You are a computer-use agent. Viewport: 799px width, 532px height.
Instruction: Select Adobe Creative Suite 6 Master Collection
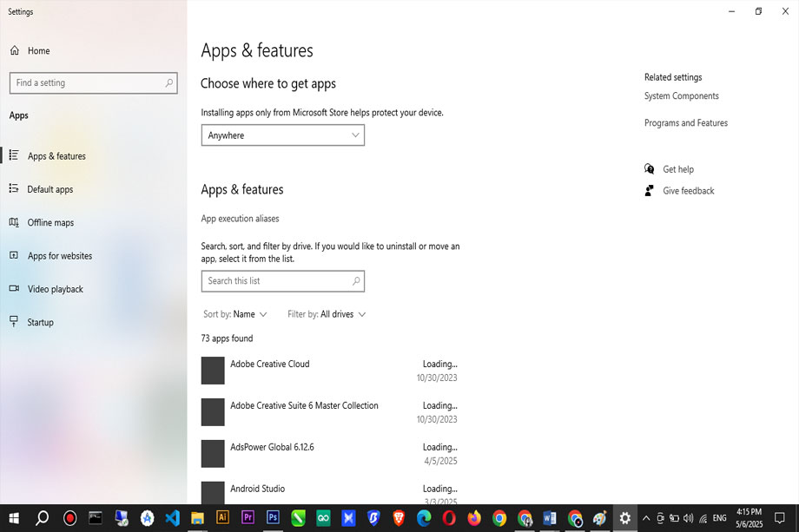coord(329,412)
